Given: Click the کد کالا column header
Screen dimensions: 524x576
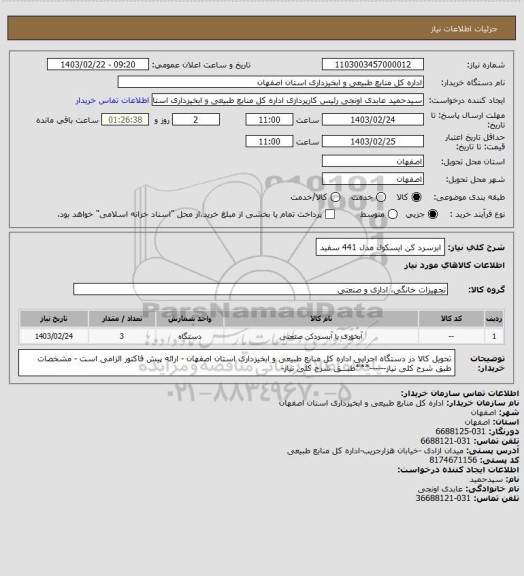Looking at the screenshot, I should 451,318.
